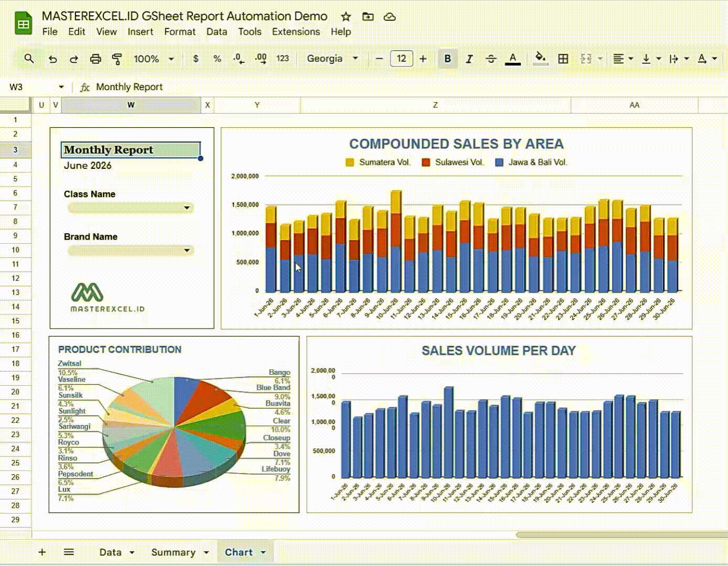Screen dimensions: 728x566
Task: Switch to the Data sheet tab
Action: (x=110, y=552)
